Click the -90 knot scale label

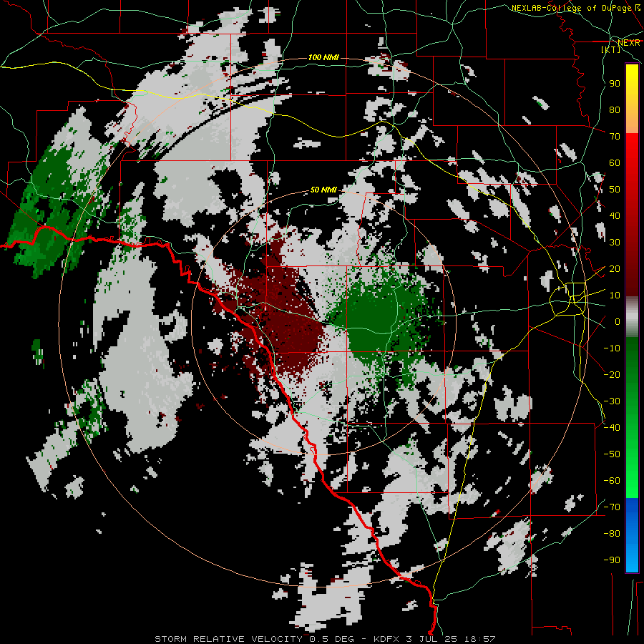coord(612,560)
